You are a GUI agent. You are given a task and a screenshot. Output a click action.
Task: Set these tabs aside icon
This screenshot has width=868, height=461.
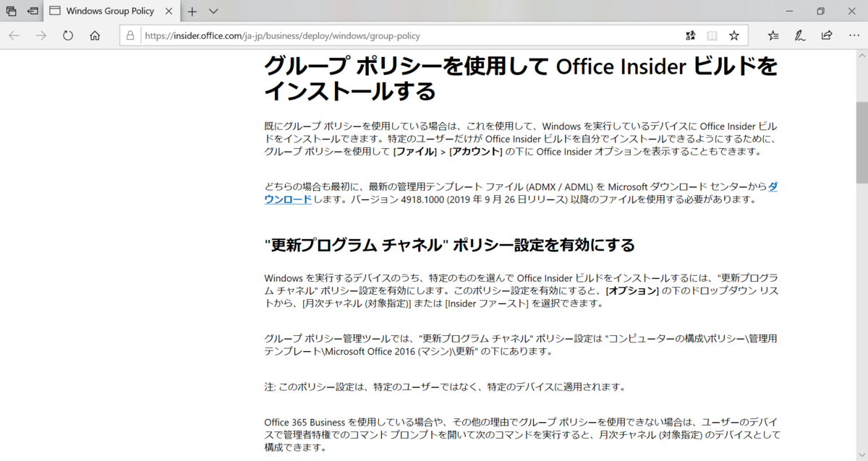coord(33,12)
